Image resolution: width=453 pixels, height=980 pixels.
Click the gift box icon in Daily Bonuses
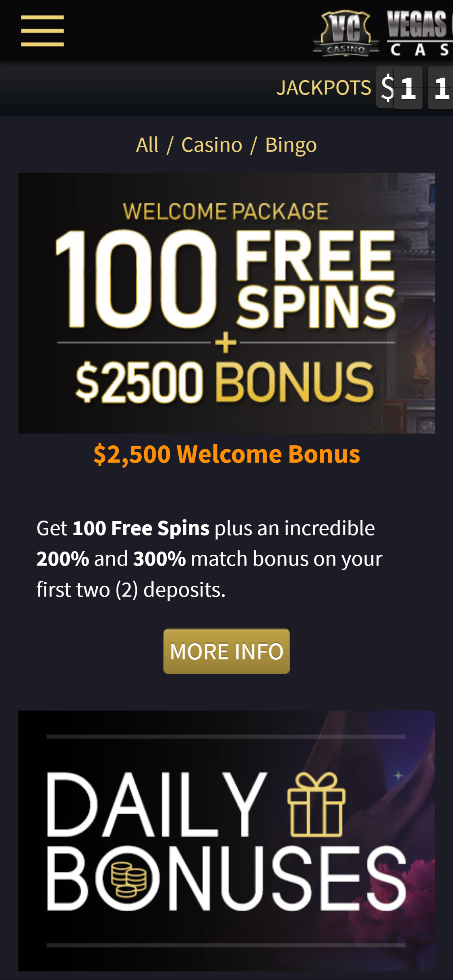(316, 804)
